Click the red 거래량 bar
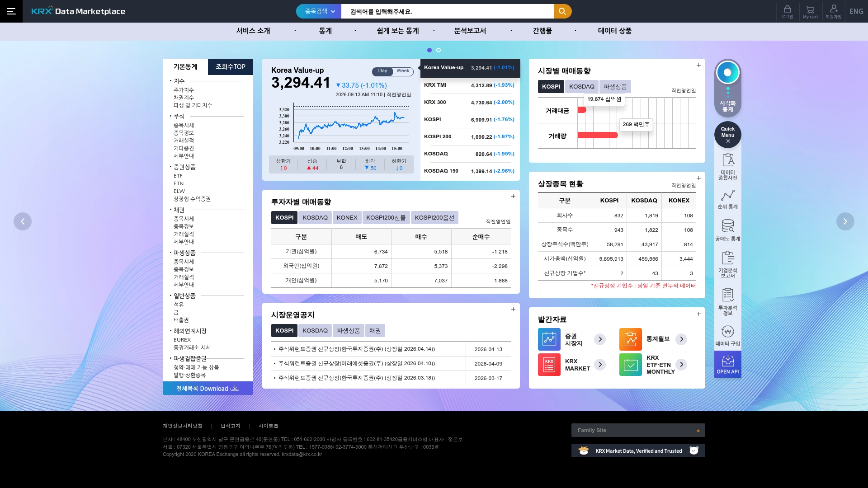 (x=598, y=135)
